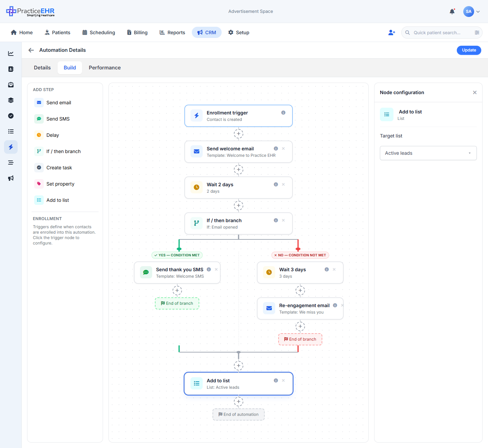Click info icon on Wait 2 days node
The image size is (488, 448).
pos(276,185)
